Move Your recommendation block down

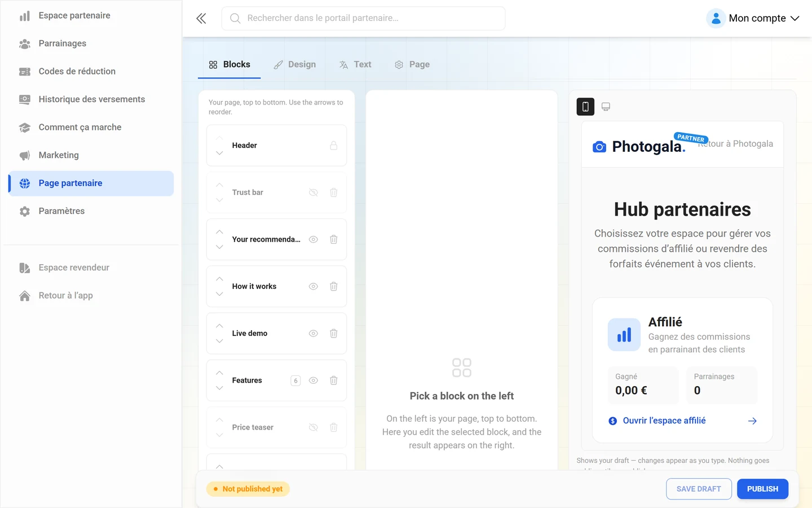click(x=219, y=247)
